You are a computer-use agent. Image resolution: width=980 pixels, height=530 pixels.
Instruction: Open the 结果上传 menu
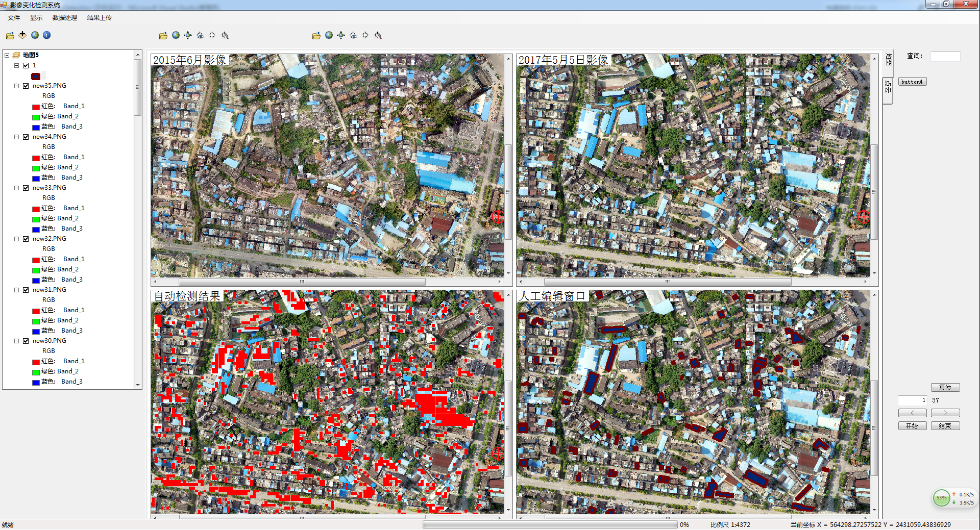(x=100, y=17)
